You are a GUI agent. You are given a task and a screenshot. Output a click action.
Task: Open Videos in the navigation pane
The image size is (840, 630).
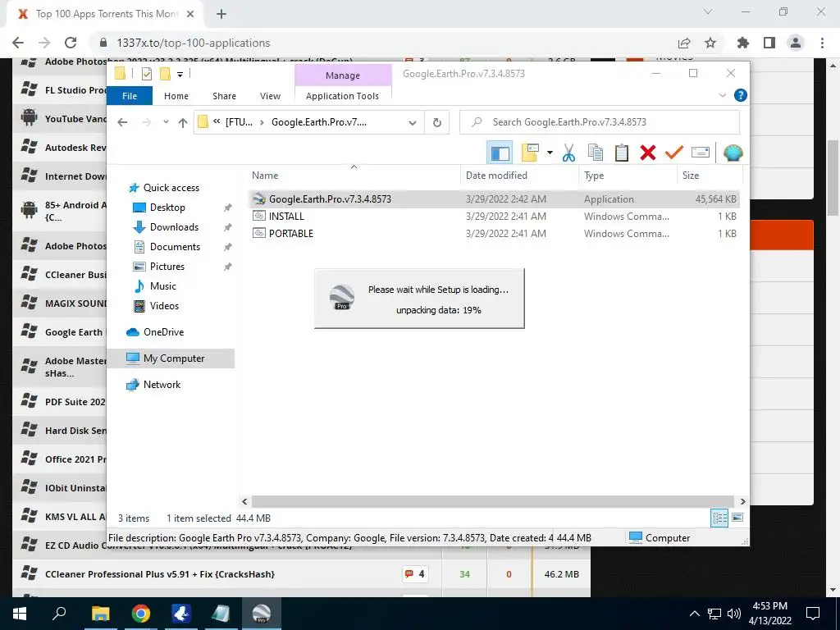pyautogui.click(x=164, y=306)
